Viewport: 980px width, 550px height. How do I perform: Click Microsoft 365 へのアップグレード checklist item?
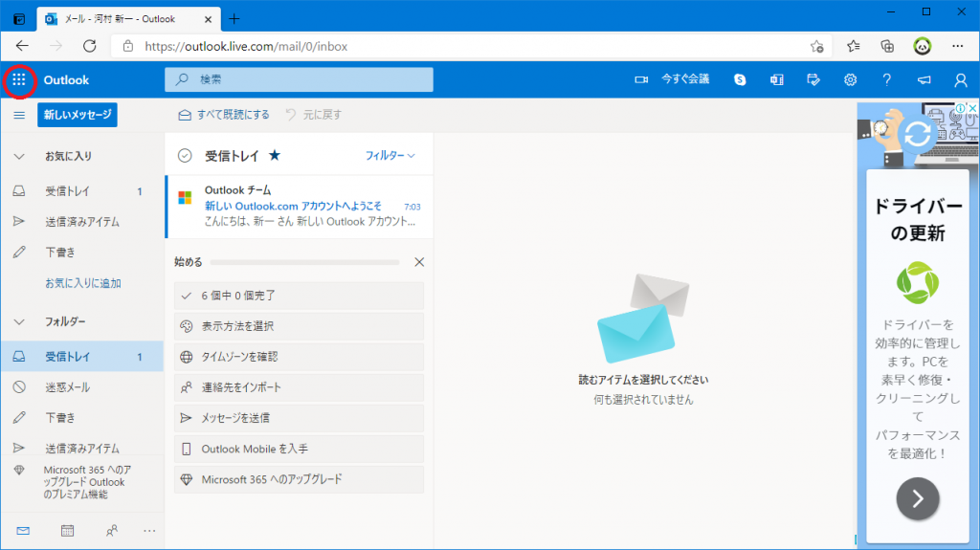click(x=299, y=479)
